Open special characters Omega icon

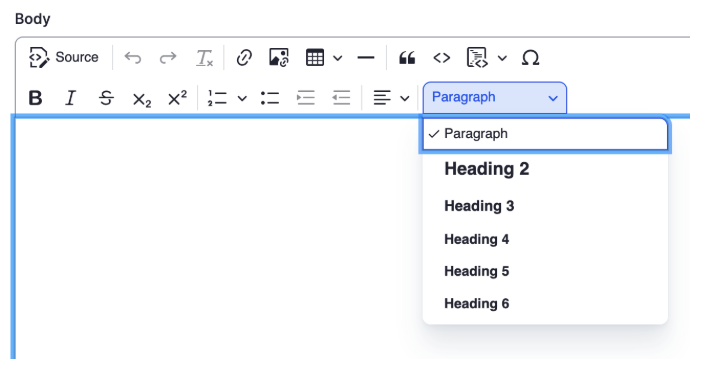[x=531, y=58]
